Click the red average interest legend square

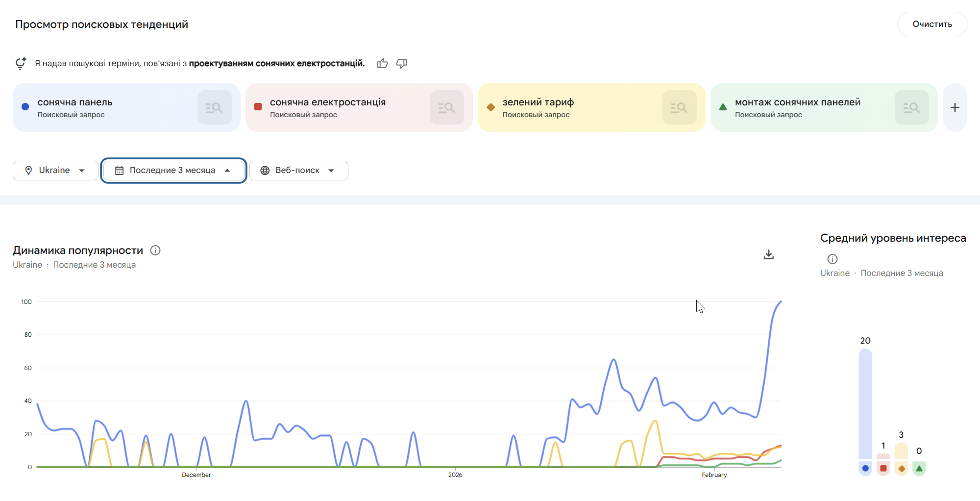[883, 468]
